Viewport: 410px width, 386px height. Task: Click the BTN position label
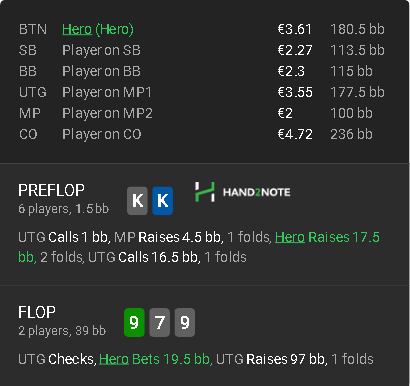[x=33, y=29]
